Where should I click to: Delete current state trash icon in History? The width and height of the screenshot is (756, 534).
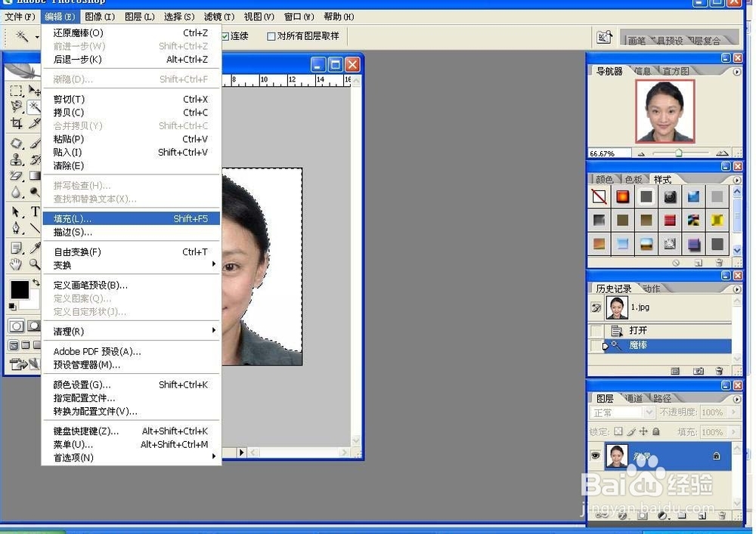coord(719,371)
